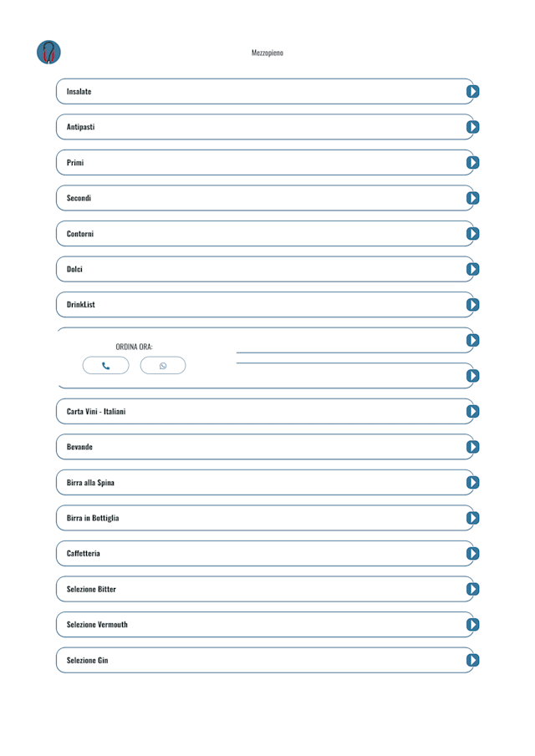Click the arrow icon beside Dolci

[472, 269]
